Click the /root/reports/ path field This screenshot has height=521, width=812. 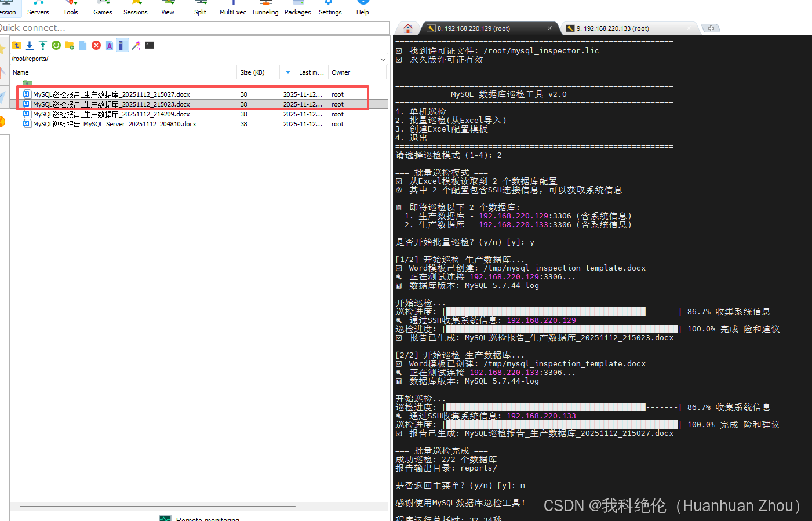pyautogui.click(x=194, y=59)
